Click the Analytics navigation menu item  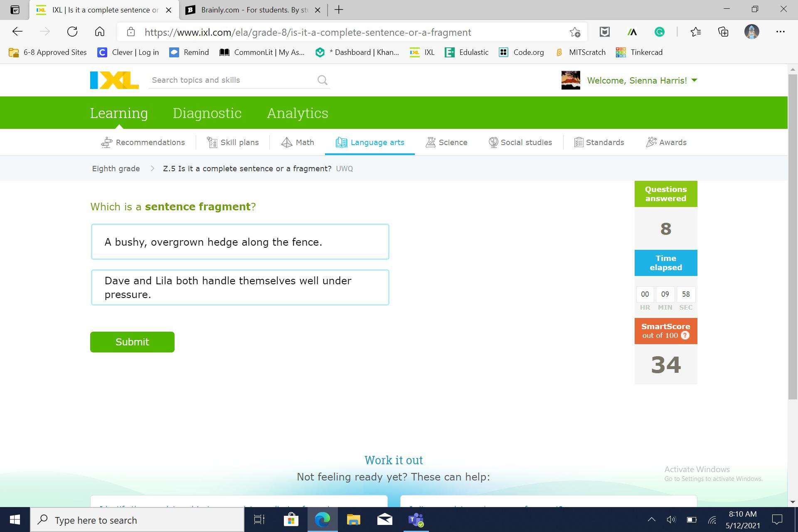(x=297, y=113)
